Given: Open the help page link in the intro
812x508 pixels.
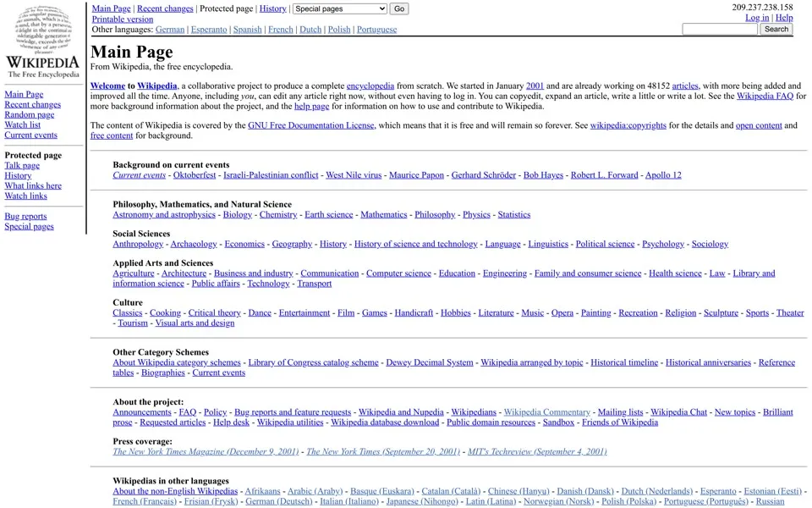Looking at the screenshot, I should point(312,107).
